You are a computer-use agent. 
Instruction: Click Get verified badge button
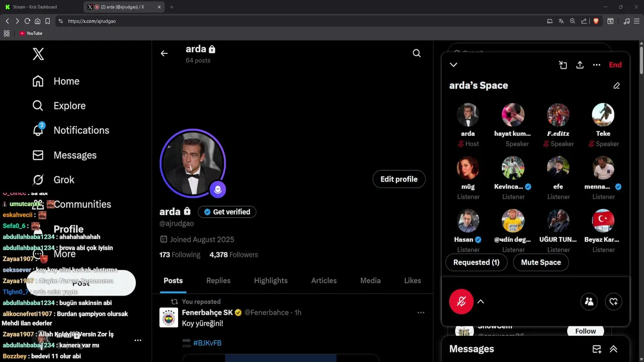click(227, 212)
